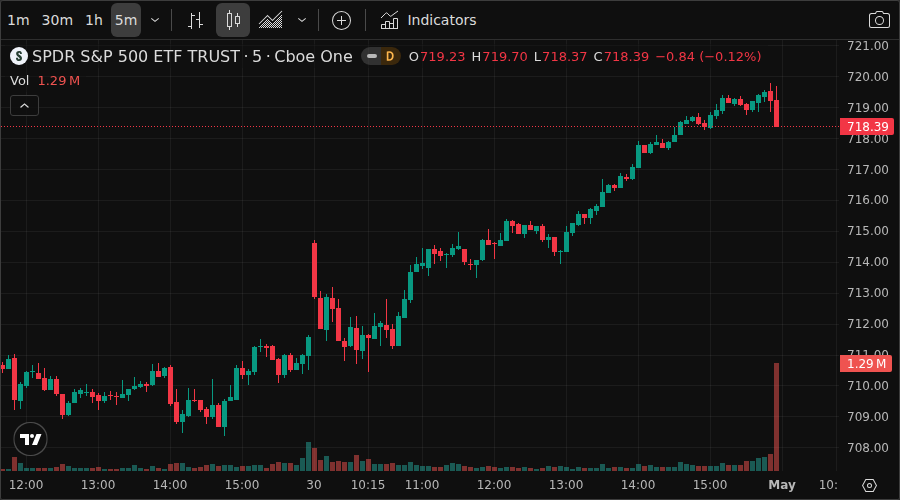The width and height of the screenshot is (900, 500).
Task: Open chart settings gear icon
Action: pos(870,485)
